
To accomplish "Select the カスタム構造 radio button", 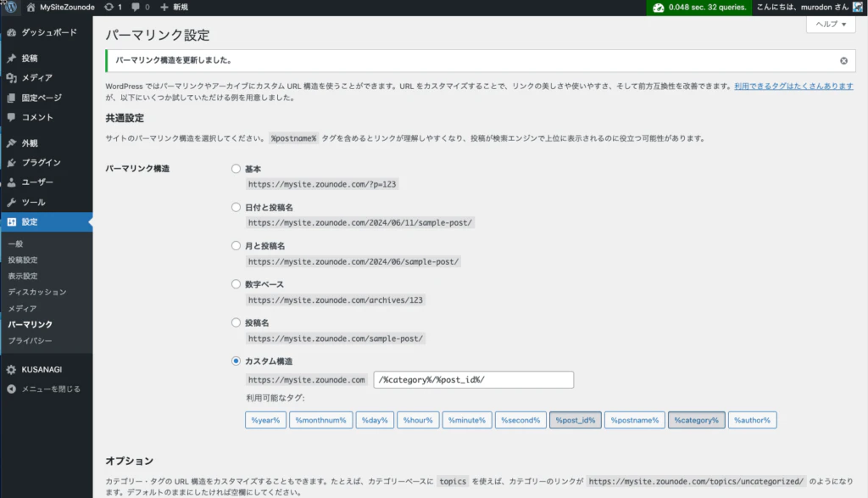I will click(x=236, y=361).
